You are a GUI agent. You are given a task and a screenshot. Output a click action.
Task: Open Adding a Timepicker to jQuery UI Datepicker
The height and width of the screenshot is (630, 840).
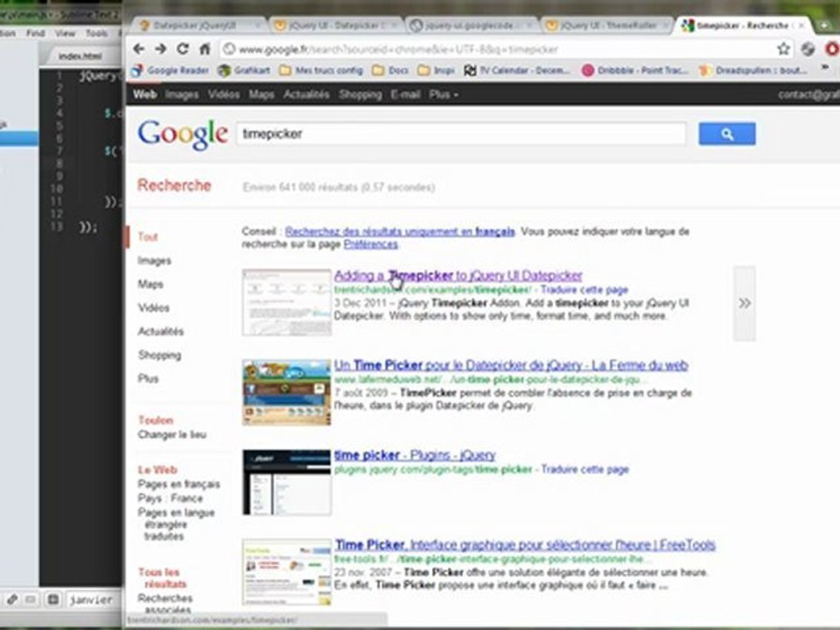[458, 276]
